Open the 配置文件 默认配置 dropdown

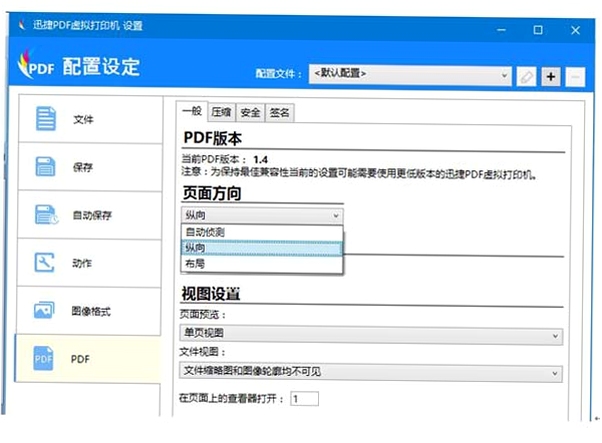click(x=410, y=74)
